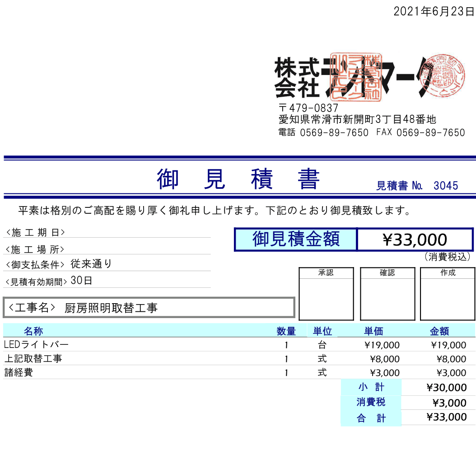Click the ¥33,000 estimate amount

click(413, 239)
